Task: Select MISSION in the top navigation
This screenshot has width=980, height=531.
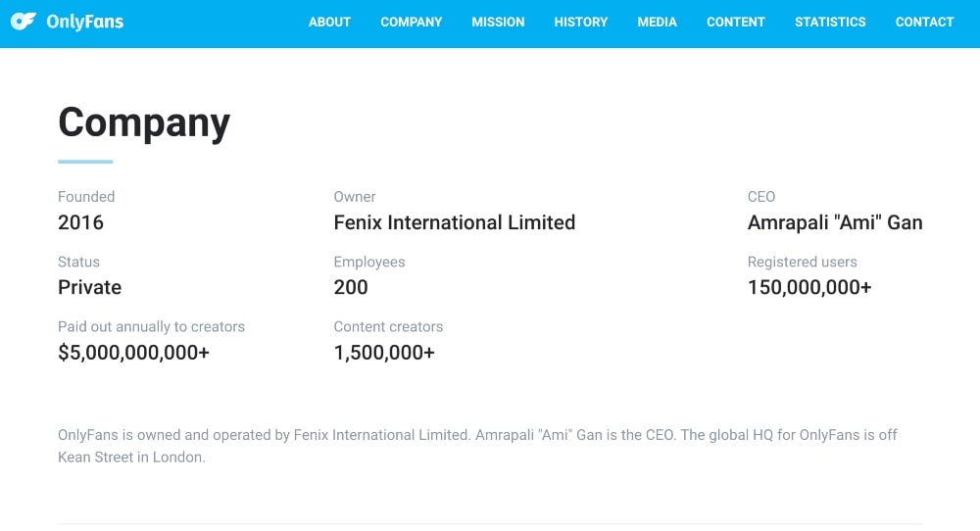Action: pyautogui.click(x=498, y=22)
